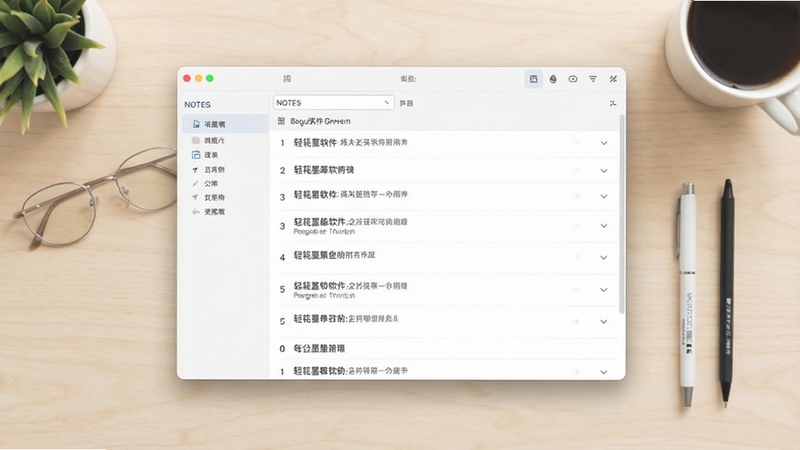
Task: Toggle the gray pill switch in the sidebar
Action: (196, 140)
